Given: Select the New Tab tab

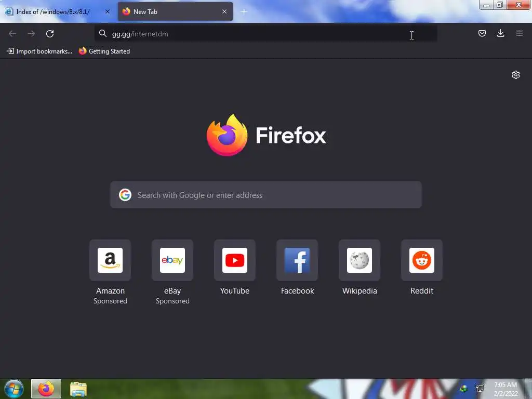Looking at the screenshot, I should pyautogui.click(x=175, y=11).
